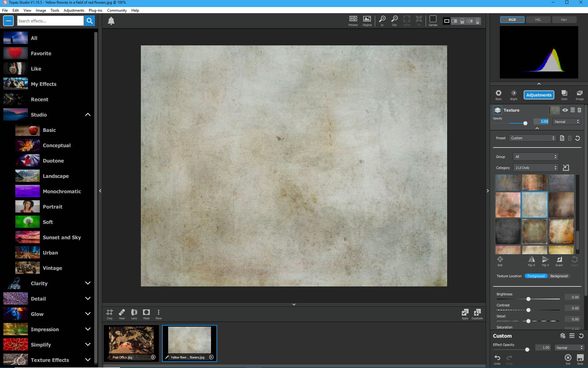Expand the Detail category
The width and height of the screenshot is (588, 368).
(88, 298)
